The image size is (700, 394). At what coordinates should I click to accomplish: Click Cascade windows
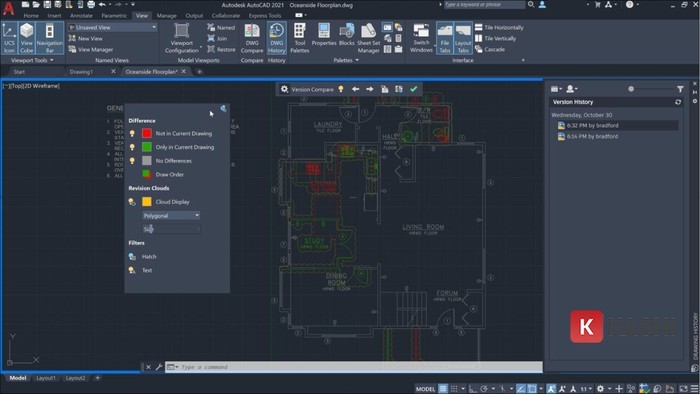coord(490,50)
